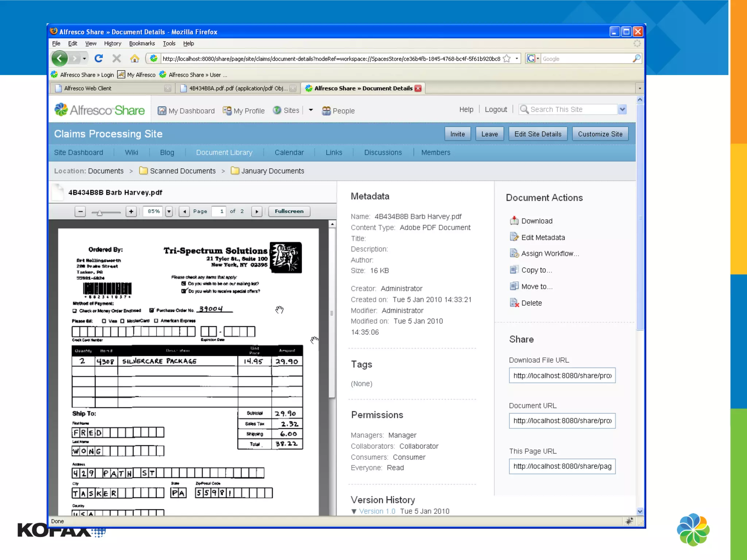This screenshot has height=560, width=747.
Task: Click the Fullscreen viewer button
Action: (289, 211)
